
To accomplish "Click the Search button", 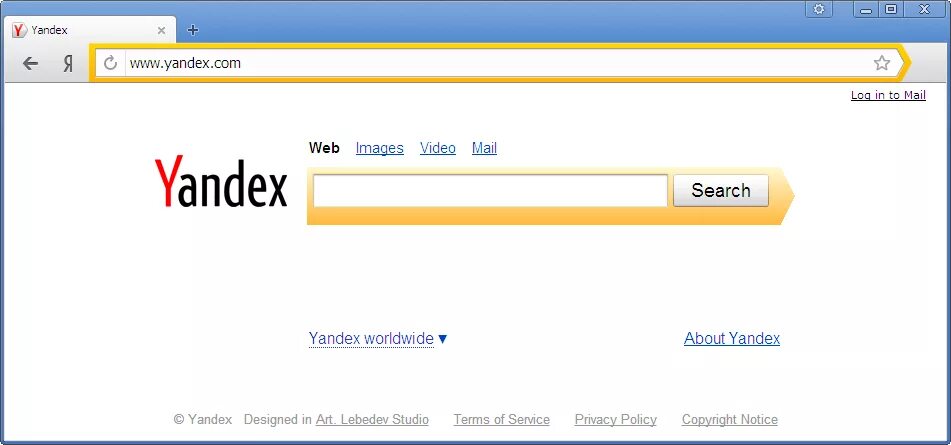I will 721,190.
